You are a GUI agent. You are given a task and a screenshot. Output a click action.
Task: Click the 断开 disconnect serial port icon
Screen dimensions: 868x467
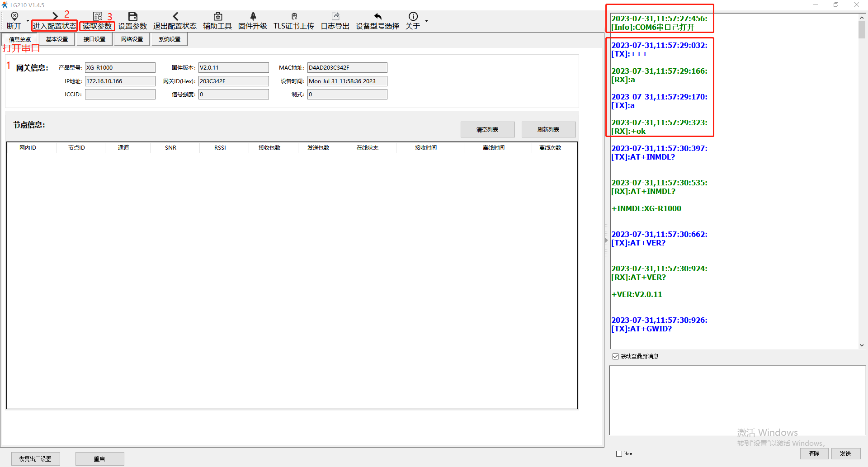pyautogui.click(x=14, y=17)
